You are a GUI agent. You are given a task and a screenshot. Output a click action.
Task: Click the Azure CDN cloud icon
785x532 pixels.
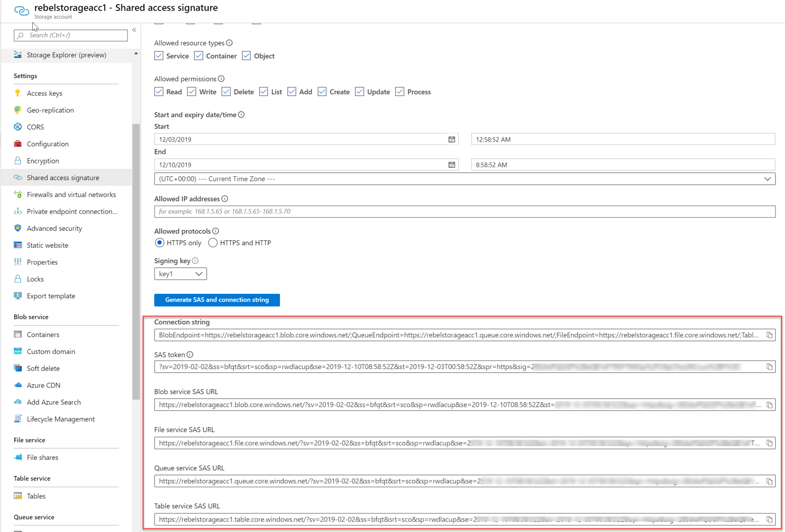coord(18,385)
